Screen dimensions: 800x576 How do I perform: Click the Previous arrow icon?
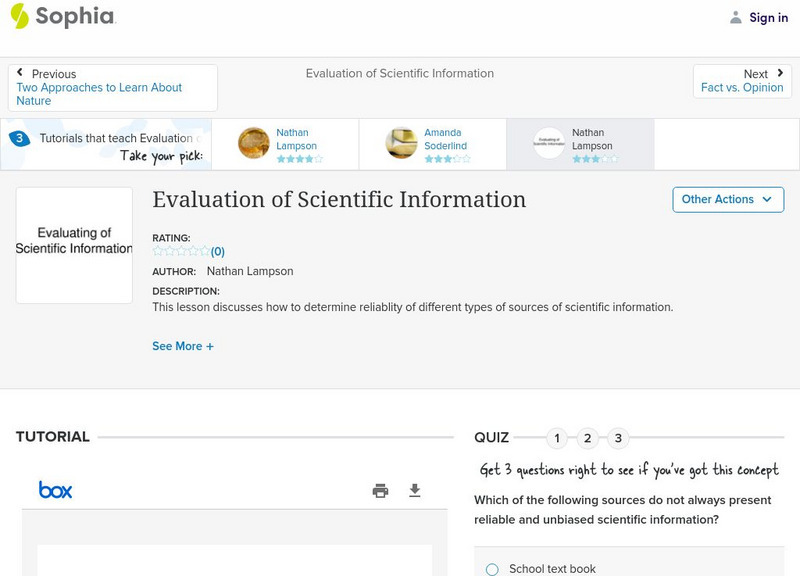20,73
